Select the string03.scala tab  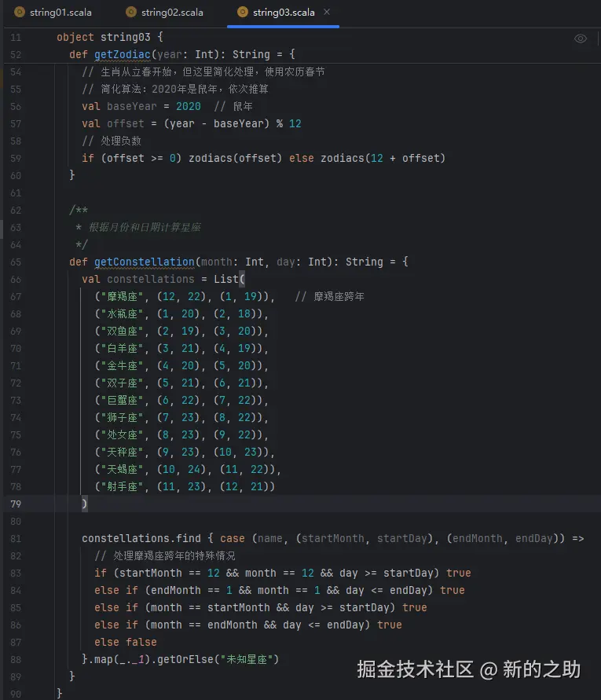pos(283,13)
